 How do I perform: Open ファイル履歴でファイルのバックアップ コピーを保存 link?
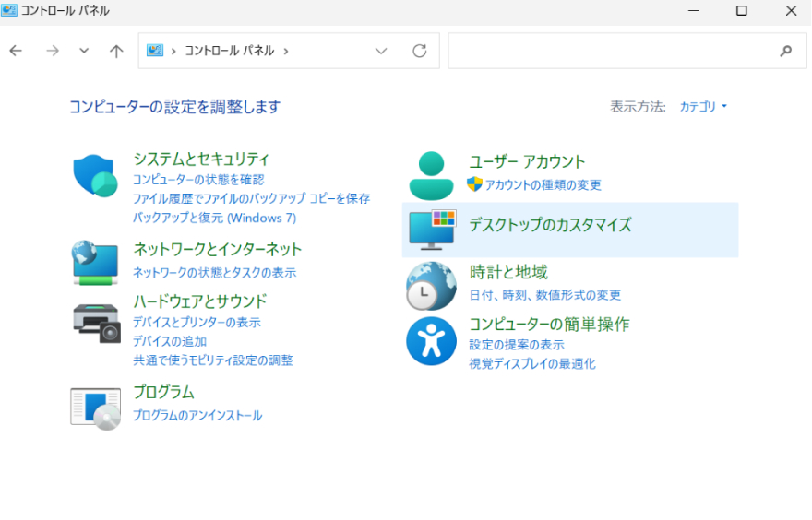pyautogui.click(x=252, y=198)
